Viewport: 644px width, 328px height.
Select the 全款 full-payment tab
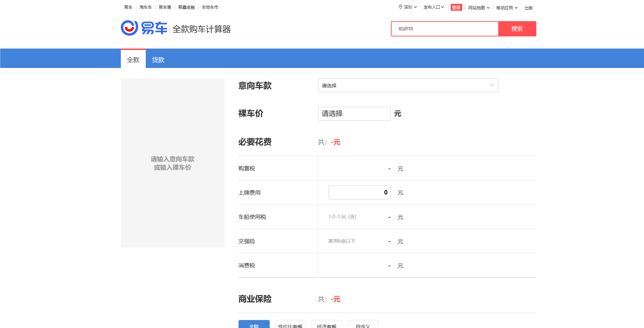click(133, 59)
